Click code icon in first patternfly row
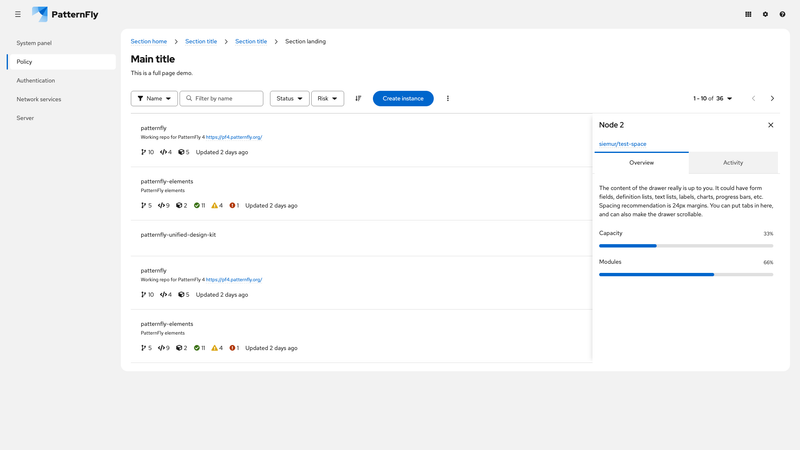Viewport: 800px width, 450px height. click(163, 152)
